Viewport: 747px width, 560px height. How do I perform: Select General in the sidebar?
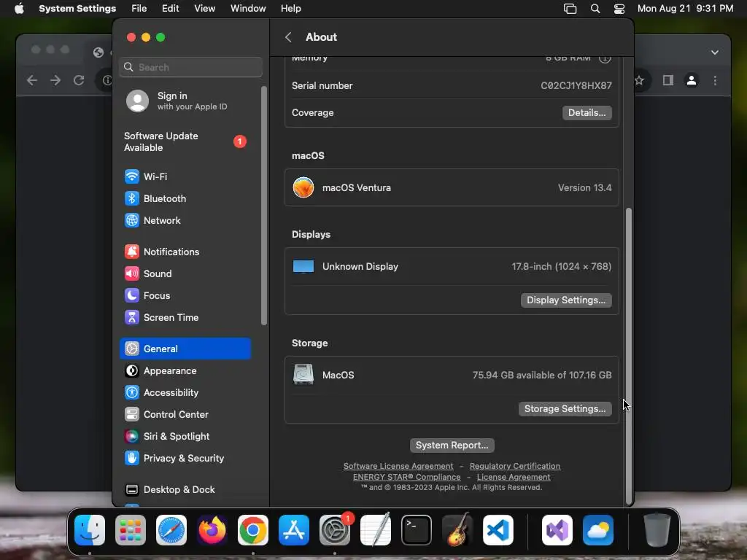(x=185, y=349)
